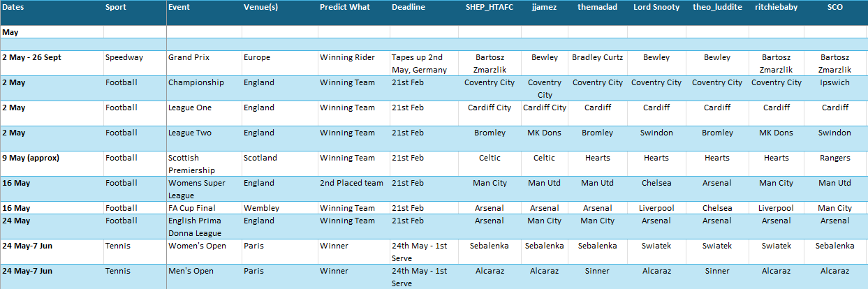Select the 9 May (approx) date cell
The width and height of the screenshot is (868, 289).
pos(32,158)
